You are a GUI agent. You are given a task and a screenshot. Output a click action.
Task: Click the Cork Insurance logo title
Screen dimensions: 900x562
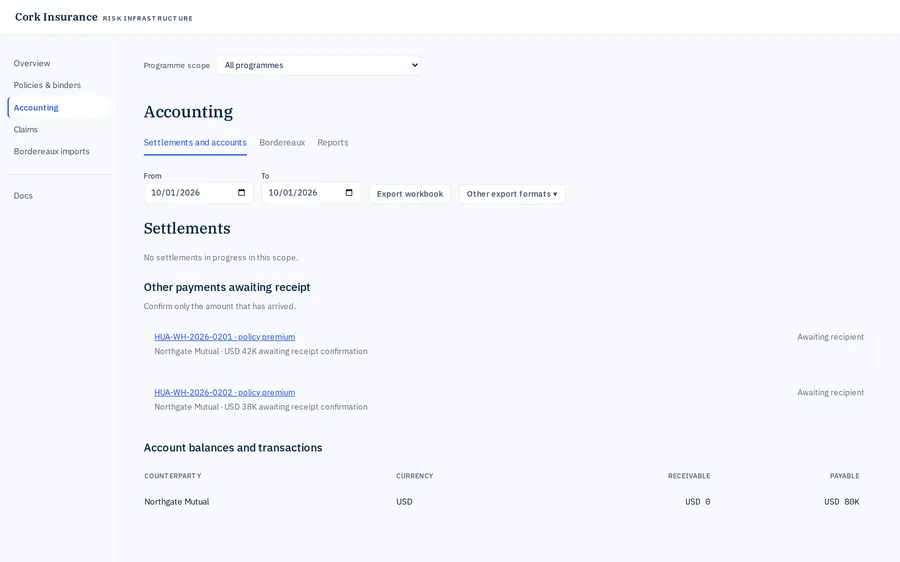tap(56, 17)
